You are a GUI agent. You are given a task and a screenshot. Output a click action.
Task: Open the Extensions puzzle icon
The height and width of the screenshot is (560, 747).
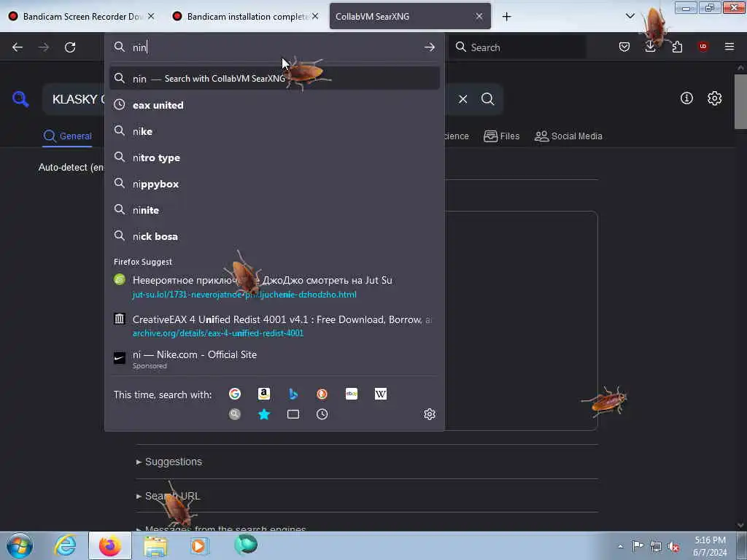tap(677, 47)
